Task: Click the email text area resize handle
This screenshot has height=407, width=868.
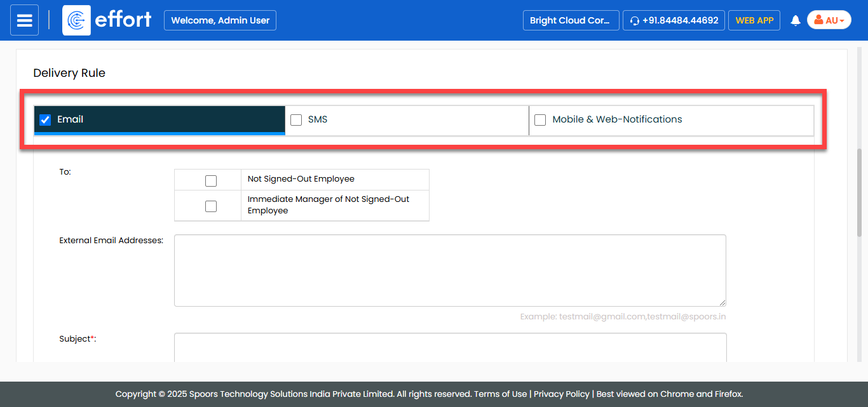Action: (722, 303)
